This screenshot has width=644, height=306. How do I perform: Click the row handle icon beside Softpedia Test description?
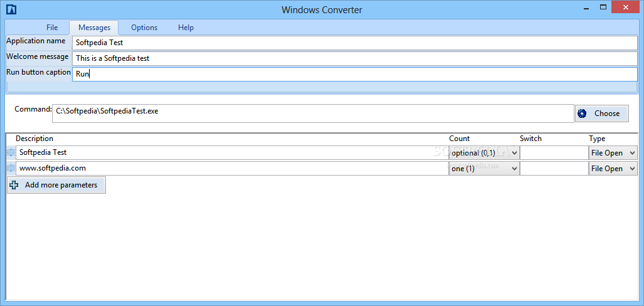(11, 153)
